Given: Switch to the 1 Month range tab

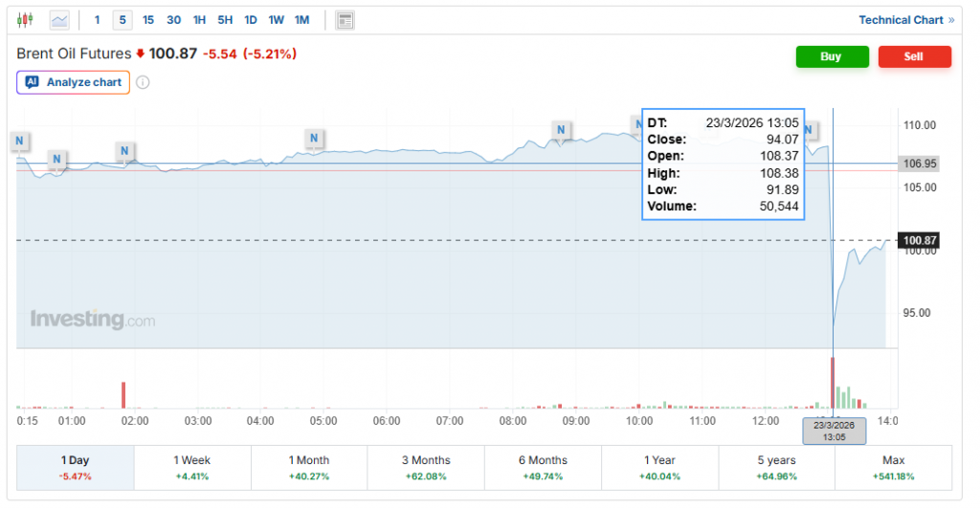Looking at the screenshot, I should (308, 468).
